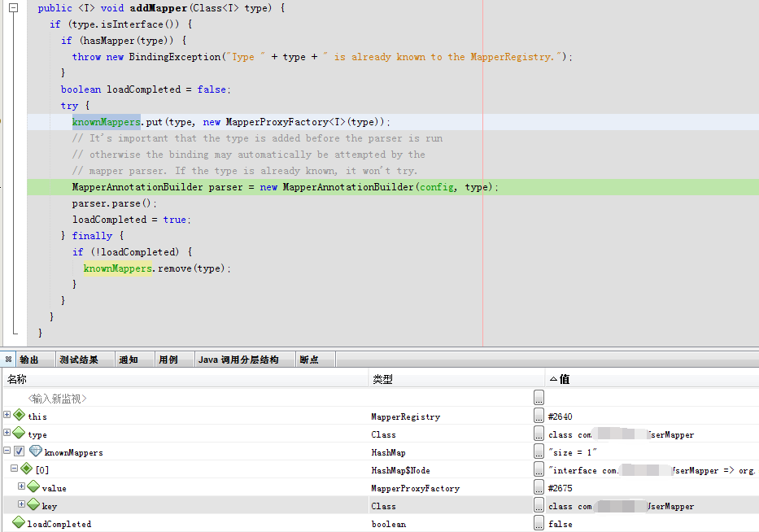
Task: Open value editor button for loadCompleted false
Action: point(539,523)
